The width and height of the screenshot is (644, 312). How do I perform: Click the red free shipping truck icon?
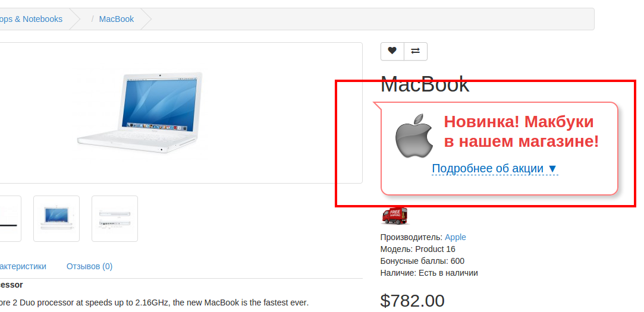(395, 216)
